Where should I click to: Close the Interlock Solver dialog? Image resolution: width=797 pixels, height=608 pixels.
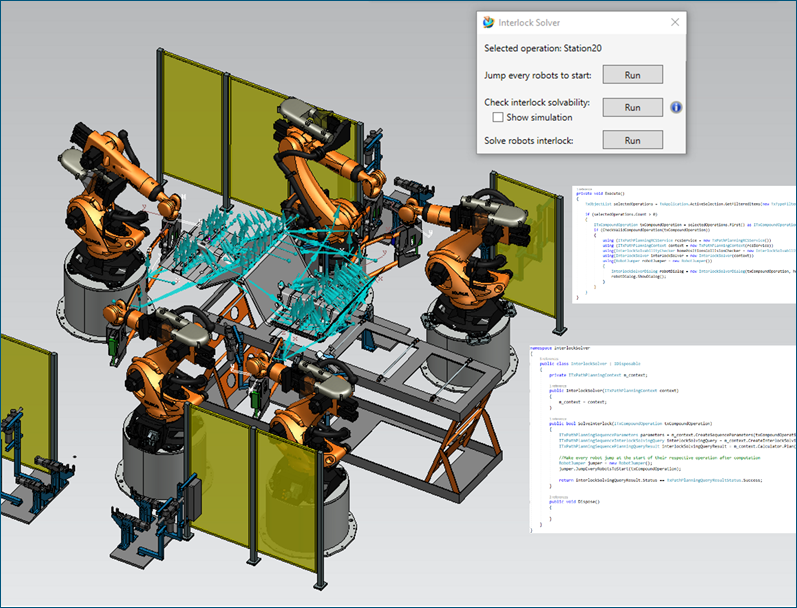pos(675,21)
